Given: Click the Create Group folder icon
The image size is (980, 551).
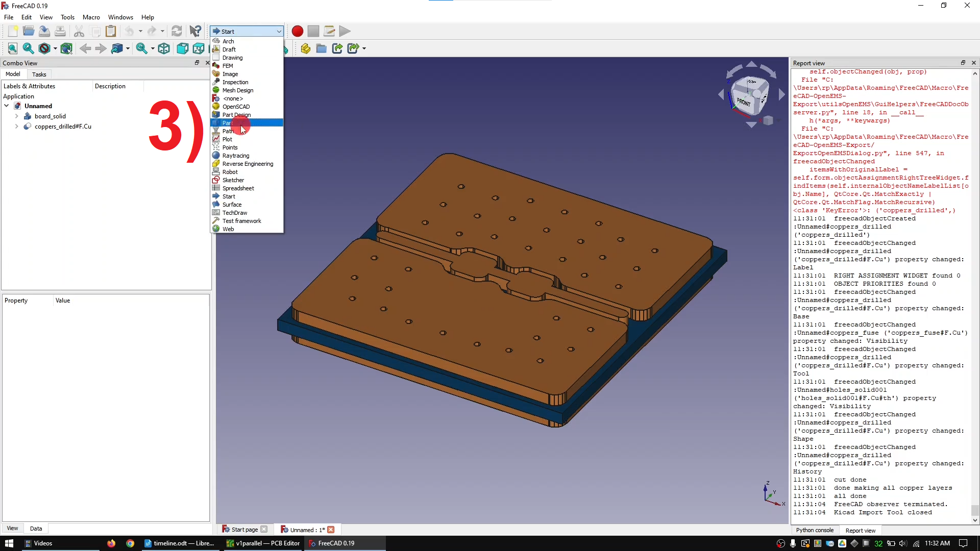Looking at the screenshot, I should [x=322, y=48].
